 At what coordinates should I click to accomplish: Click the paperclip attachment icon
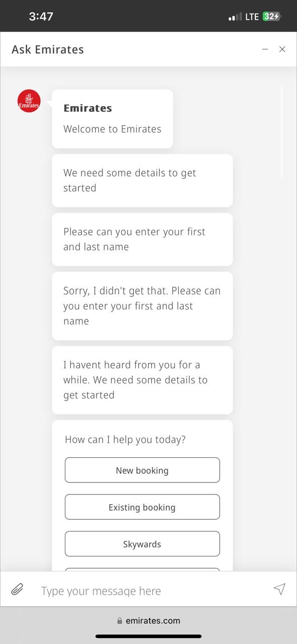click(17, 589)
